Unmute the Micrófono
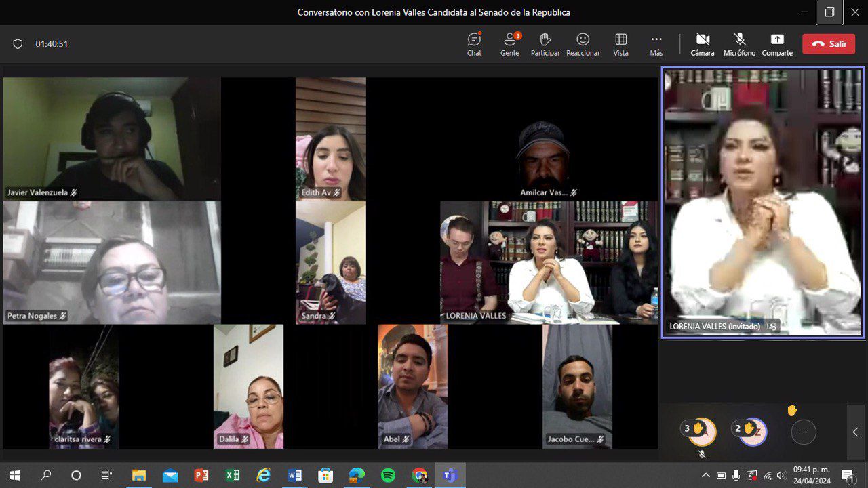This screenshot has height=488, width=868. click(x=739, y=43)
